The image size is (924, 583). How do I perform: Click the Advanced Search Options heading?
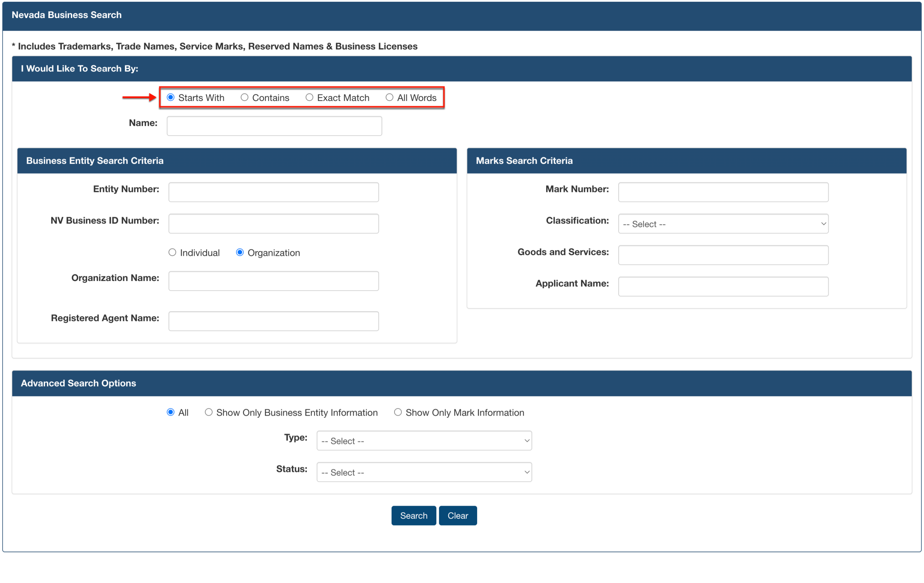(78, 383)
